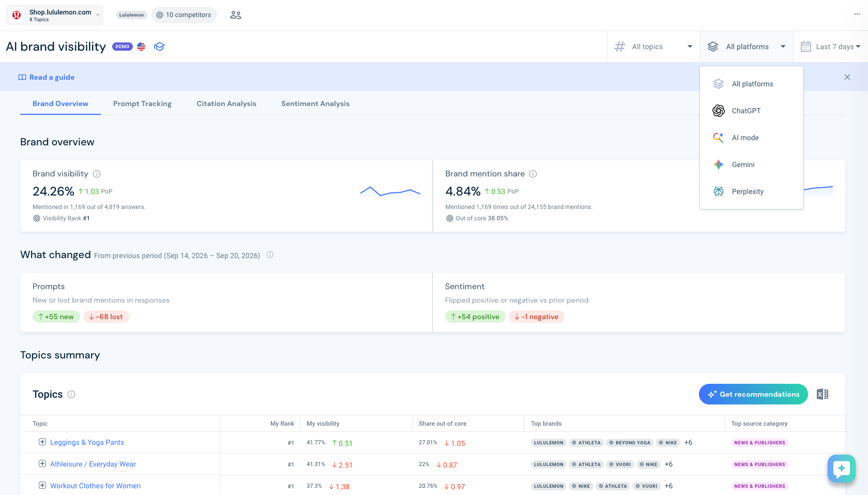Click the +54 positive sentiment badge
This screenshot has width=868, height=495.
[475, 317]
